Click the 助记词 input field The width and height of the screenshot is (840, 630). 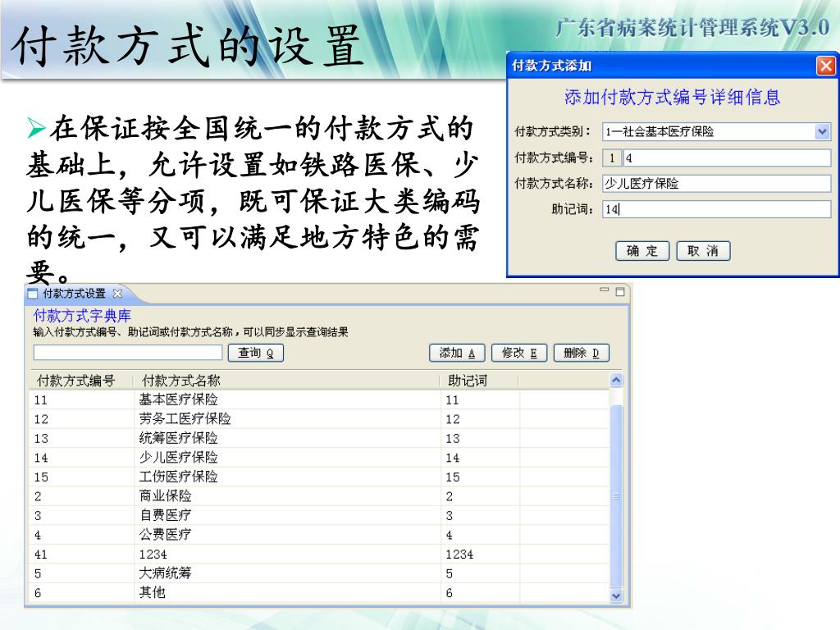click(717, 209)
